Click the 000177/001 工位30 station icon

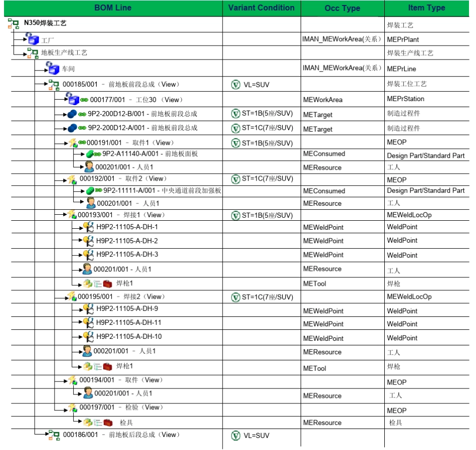[x=72, y=99]
